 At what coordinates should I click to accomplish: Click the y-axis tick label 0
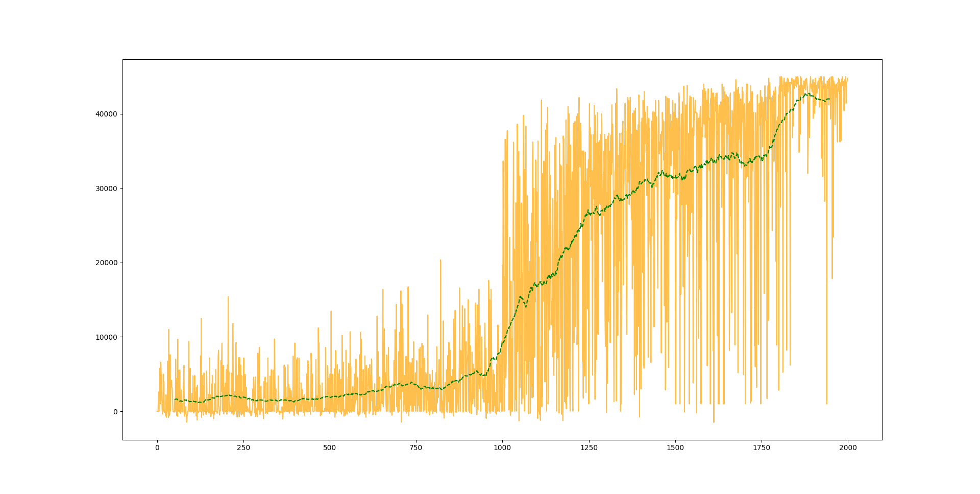115,412
